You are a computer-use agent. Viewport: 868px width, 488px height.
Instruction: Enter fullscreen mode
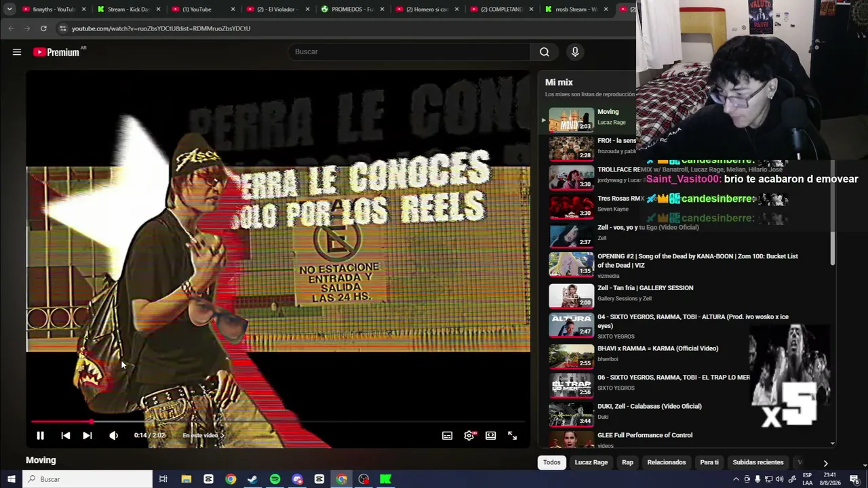coord(513,436)
